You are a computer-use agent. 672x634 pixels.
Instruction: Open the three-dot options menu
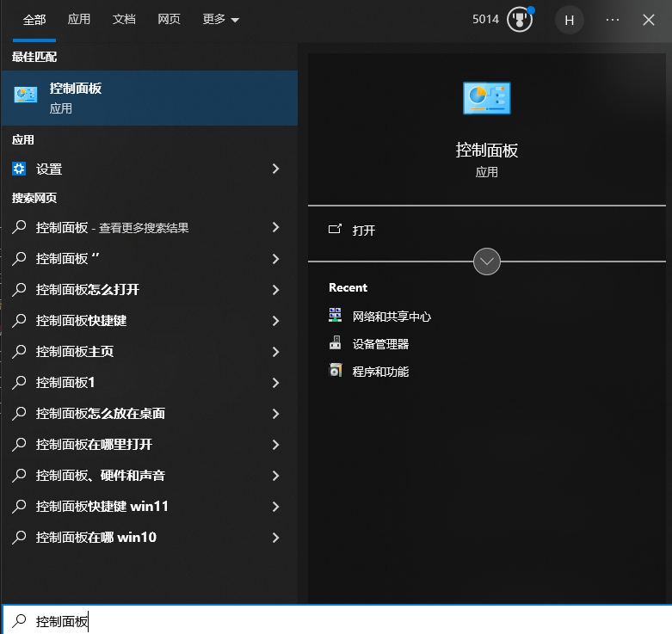[613, 19]
